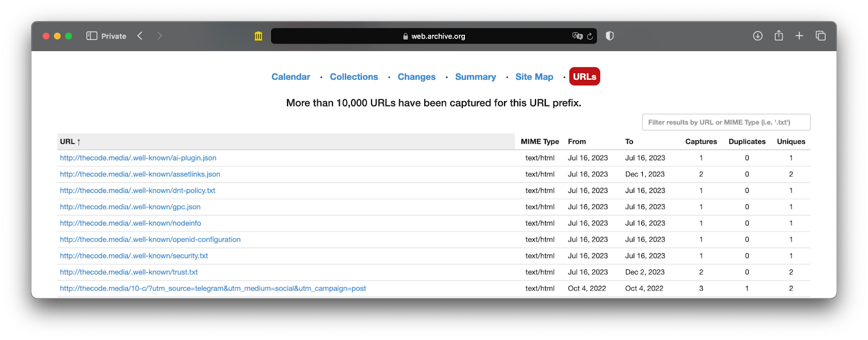Image resolution: width=868 pixels, height=340 pixels.
Task: Reload the page using refresh icon
Action: click(x=590, y=36)
